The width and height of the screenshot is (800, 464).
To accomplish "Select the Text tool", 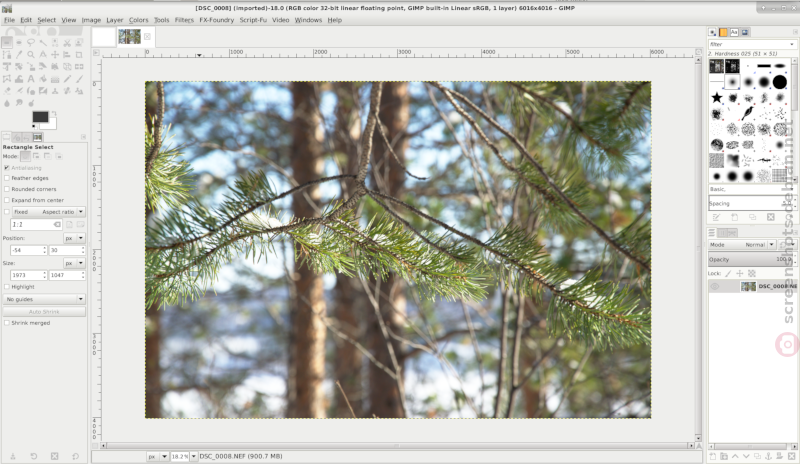I will pyautogui.click(x=31, y=79).
